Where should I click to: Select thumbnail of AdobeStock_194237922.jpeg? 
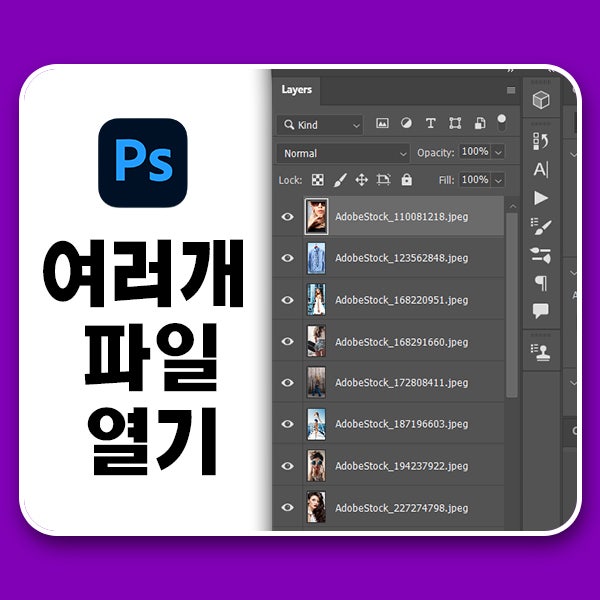tap(316, 466)
